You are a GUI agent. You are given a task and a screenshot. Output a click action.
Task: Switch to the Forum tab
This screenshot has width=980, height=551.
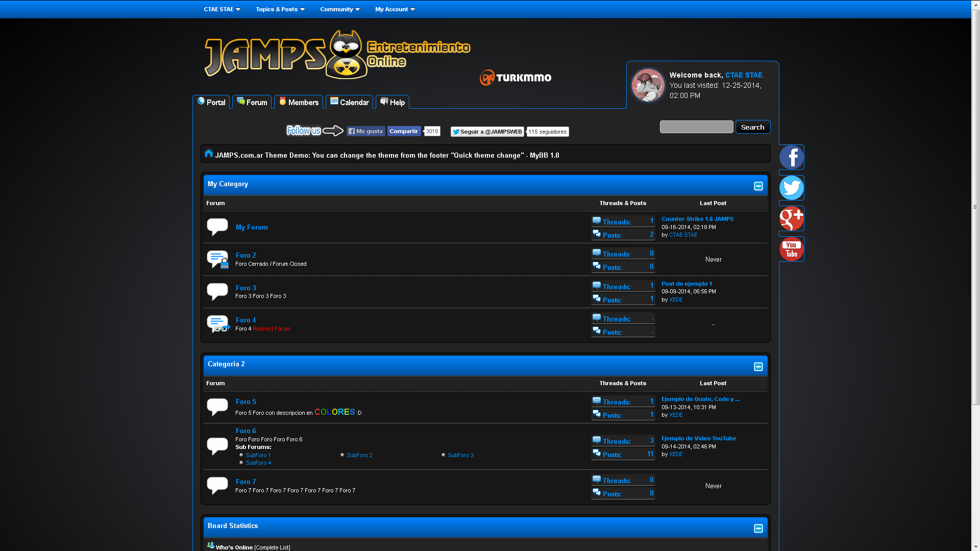click(252, 102)
